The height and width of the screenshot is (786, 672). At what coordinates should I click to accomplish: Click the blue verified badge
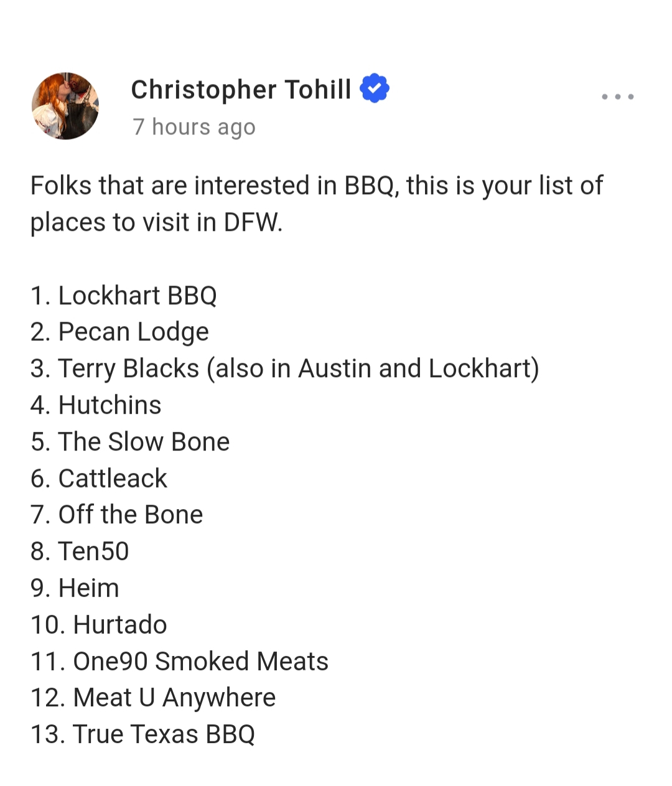tap(375, 88)
